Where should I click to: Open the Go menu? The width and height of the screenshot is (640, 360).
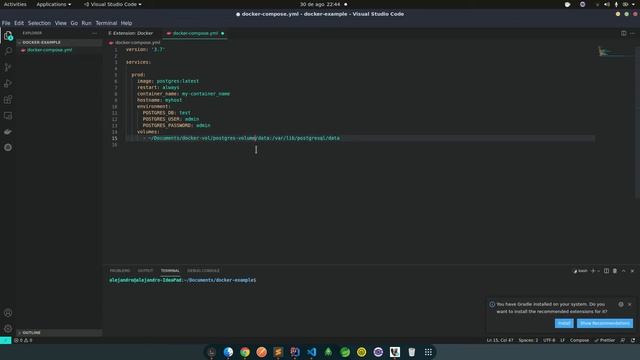[x=74, y=23]
